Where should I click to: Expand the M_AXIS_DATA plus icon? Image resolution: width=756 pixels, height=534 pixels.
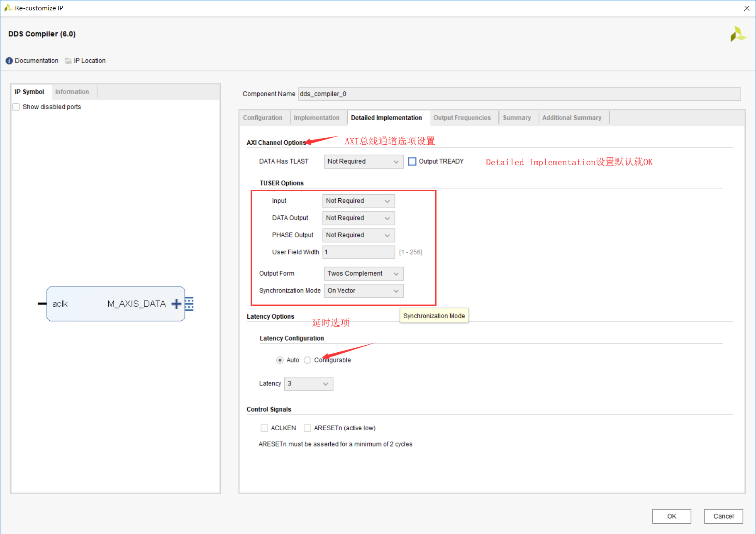(x=176, y=304)
